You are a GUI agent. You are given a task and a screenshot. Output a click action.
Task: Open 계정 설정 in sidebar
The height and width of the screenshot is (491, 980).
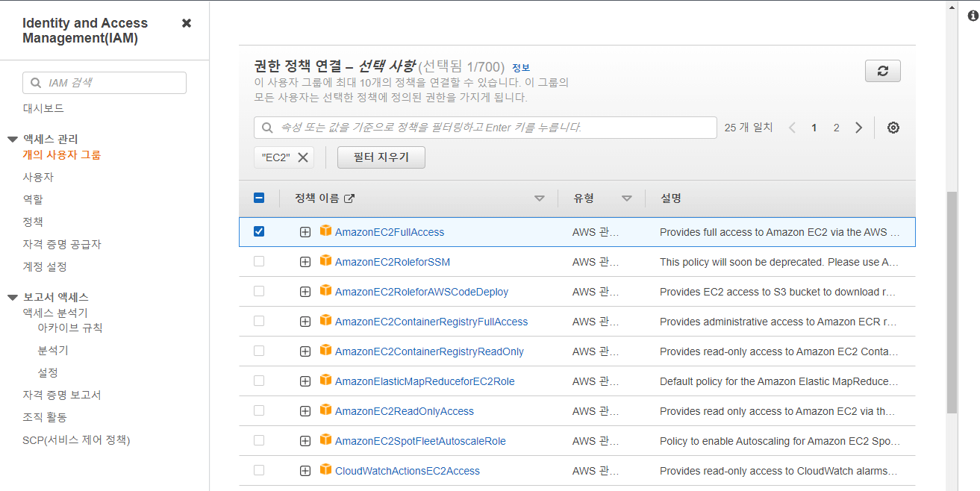(45, 266)
